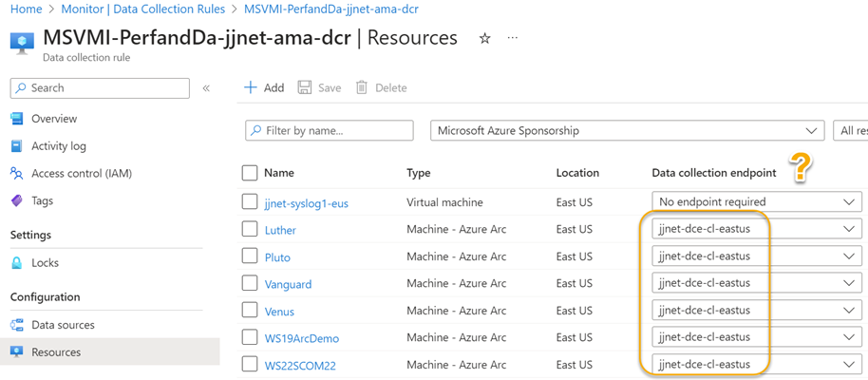Open the Pluto machine link
868x380 pixels.
click(x=277, y=257)
